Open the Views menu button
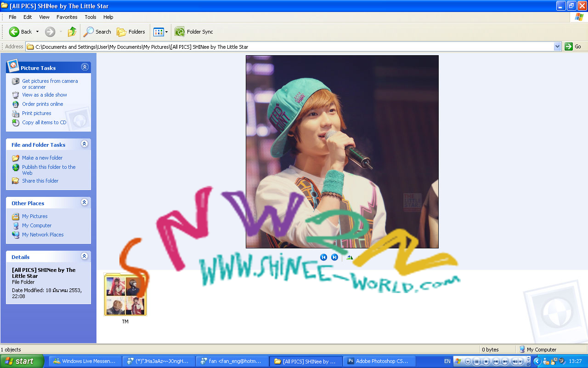588x368 pixels. point(160,32)
